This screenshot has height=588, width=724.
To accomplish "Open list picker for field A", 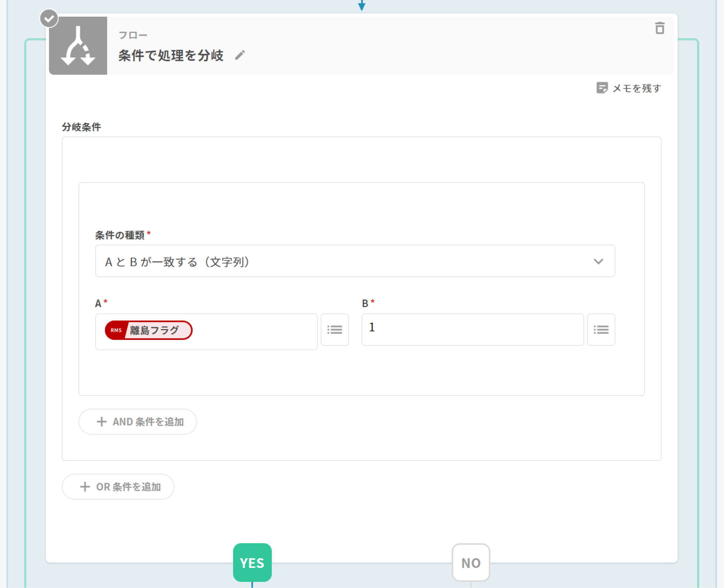I will coord(335,329).
